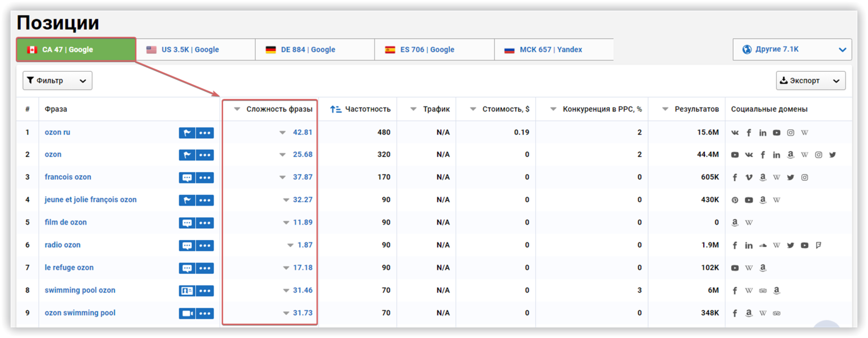
Task: Click video camera icon for ozon swimming pool
Action: pos(187,313)
